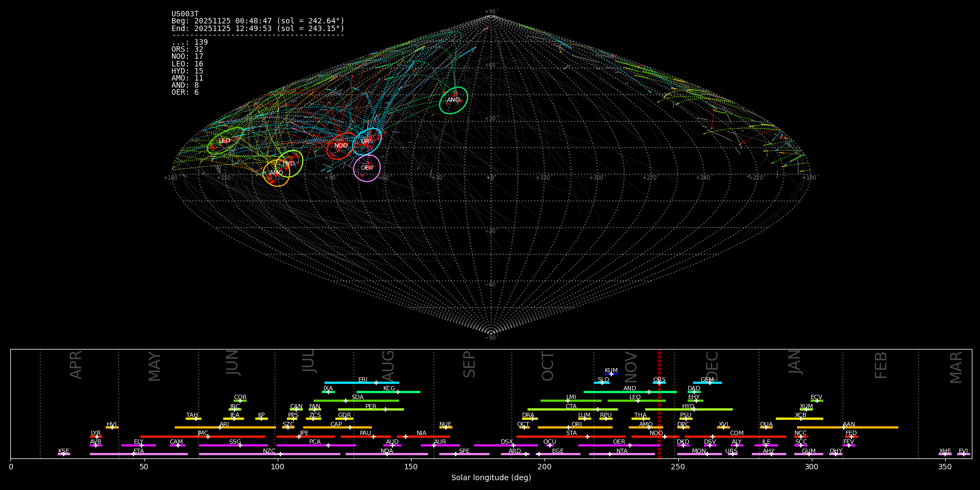980x490 pixels.
Task: Click the XCB shower bar in timeline
Action: [x=799, y=419]
